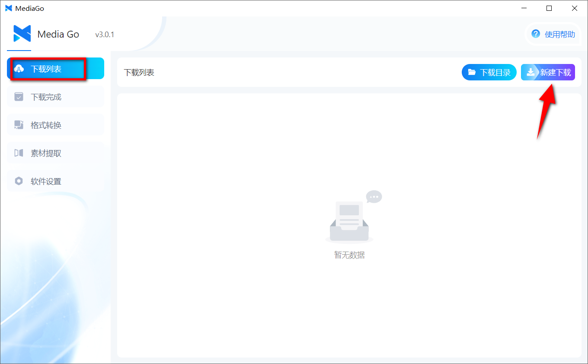Open 软件设置 settings page
Image resolution: width=588 pixels, height=364 pixels.
pos(55,181)
